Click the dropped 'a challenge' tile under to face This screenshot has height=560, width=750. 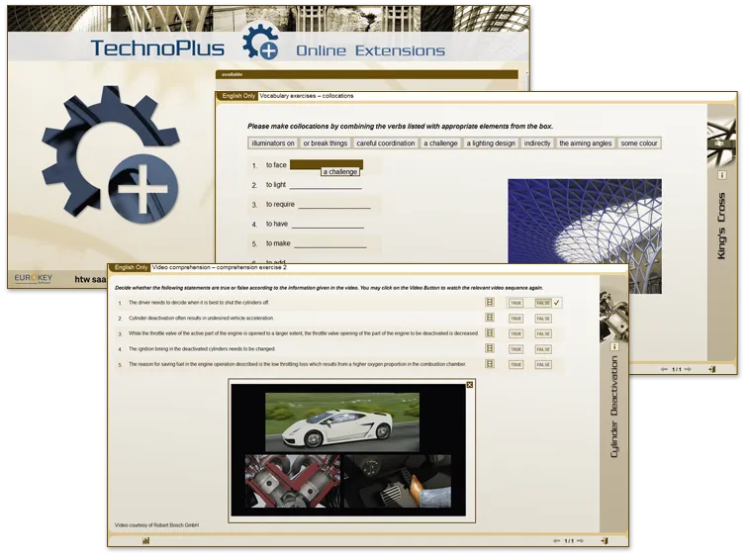coord(340,172)
